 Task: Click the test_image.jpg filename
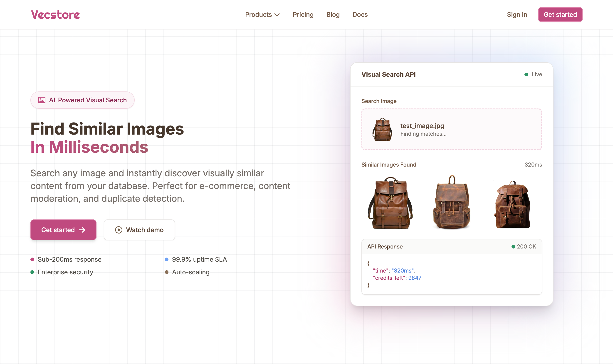pyautogui.click(x=422, y=125)
